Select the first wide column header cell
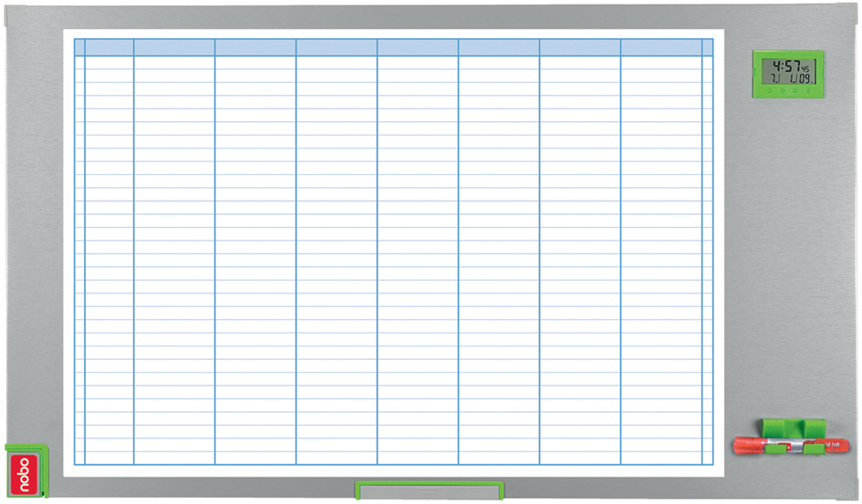 coord(174,47)
